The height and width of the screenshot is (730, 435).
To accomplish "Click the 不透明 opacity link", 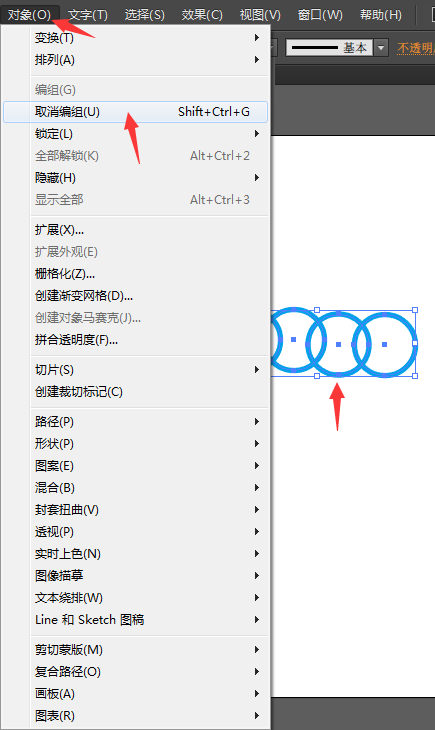I will [415, 48].
